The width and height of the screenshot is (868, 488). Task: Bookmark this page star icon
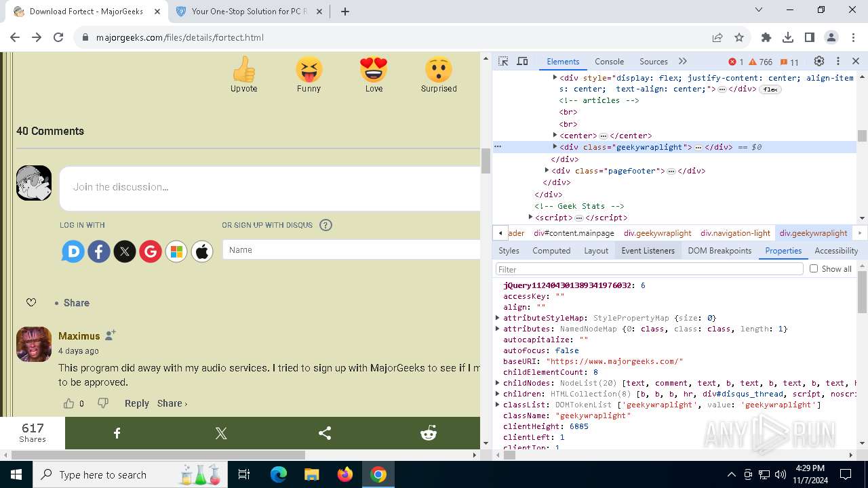coord(739,37)
